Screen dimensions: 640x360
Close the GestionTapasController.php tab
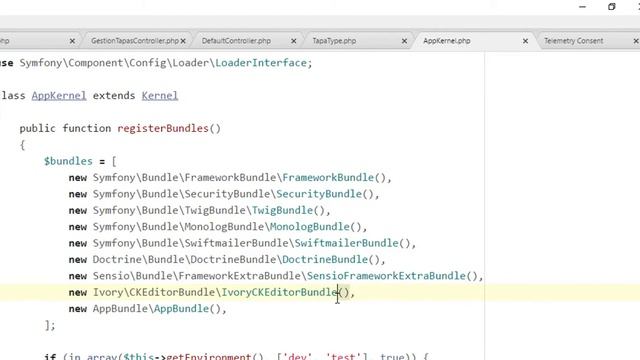[183, 41]
